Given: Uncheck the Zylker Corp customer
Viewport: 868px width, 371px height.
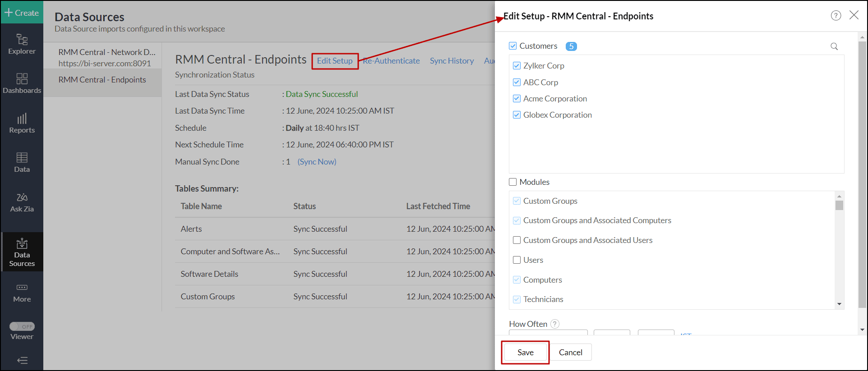Looking at the screenshot, I should (517, 66).
